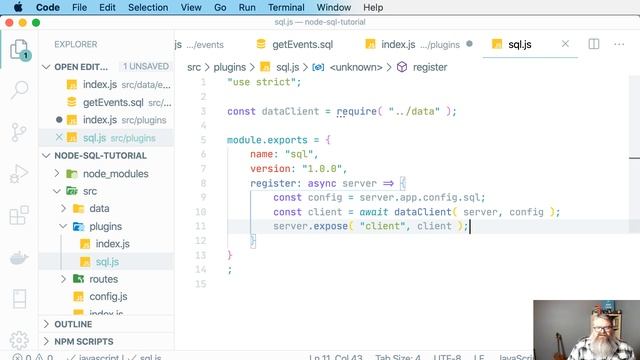This screenshot has height=360, width=640.
Task: Collapse the Open Editors section
Action: coord(46,67)
